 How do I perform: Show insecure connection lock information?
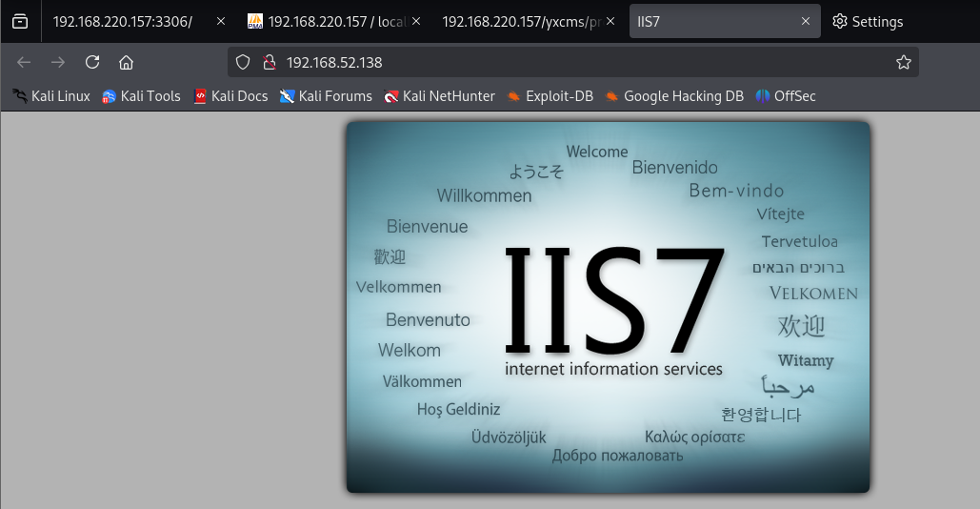coord(270,62)
